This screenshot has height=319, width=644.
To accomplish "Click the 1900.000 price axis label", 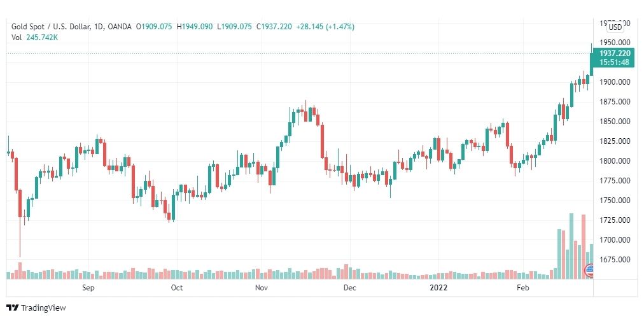I will coord(615,82).
